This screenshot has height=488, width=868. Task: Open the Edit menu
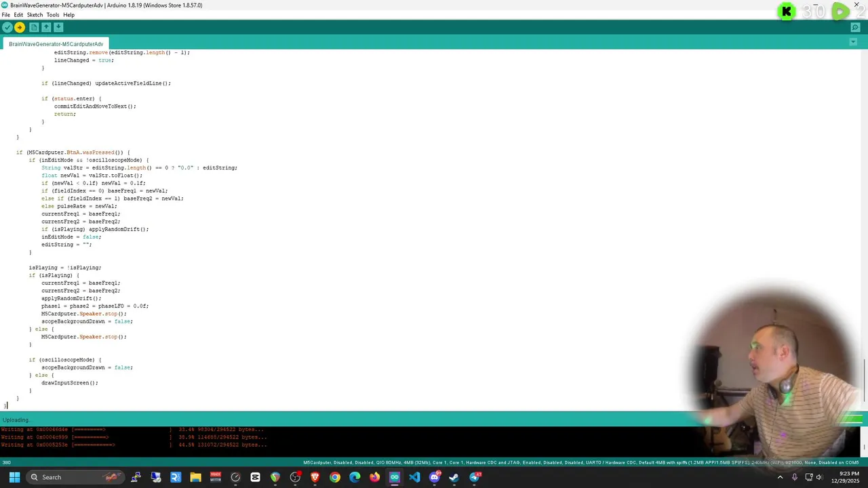18,15
